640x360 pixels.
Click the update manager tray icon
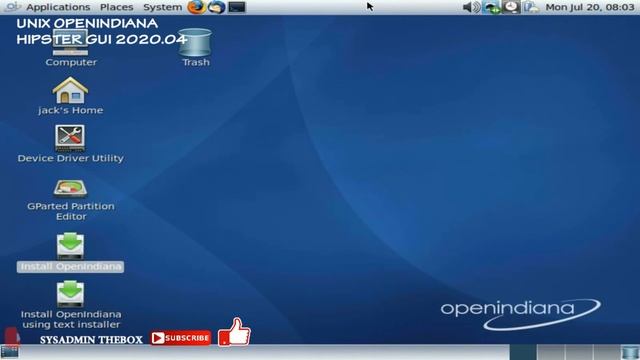[531, 7]
